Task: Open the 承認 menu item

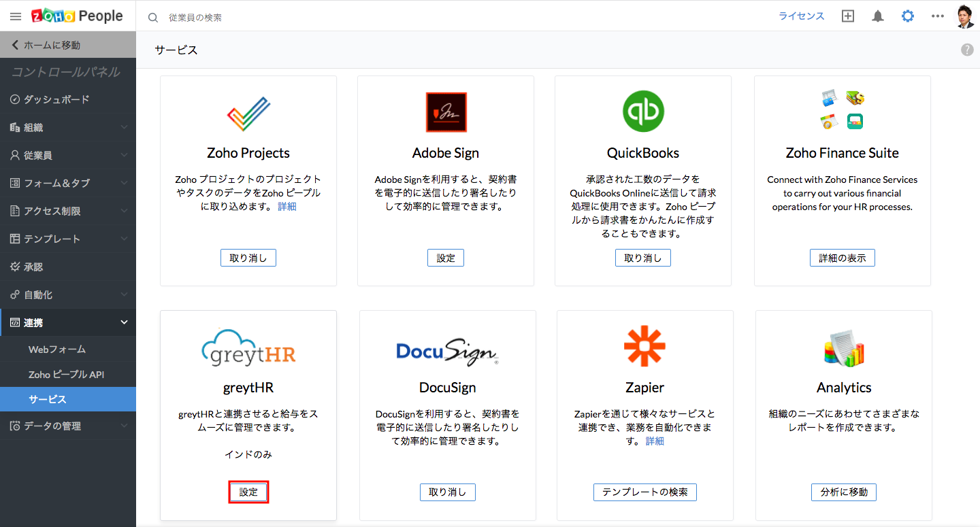Action: click(x=68, y=267)
